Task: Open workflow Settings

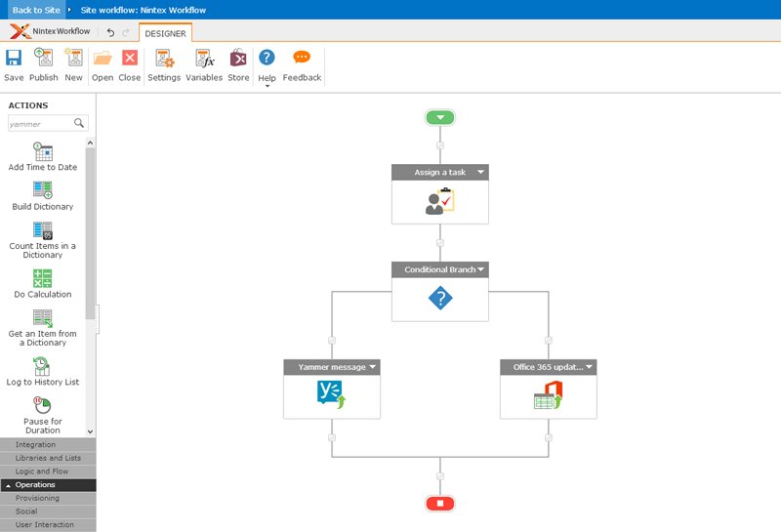Action: (164, 64)
